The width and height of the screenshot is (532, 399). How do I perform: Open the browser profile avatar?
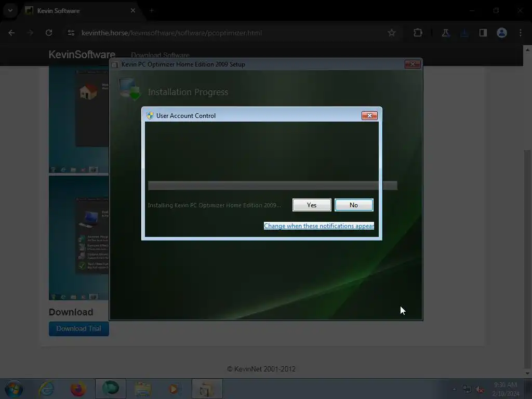502,33
